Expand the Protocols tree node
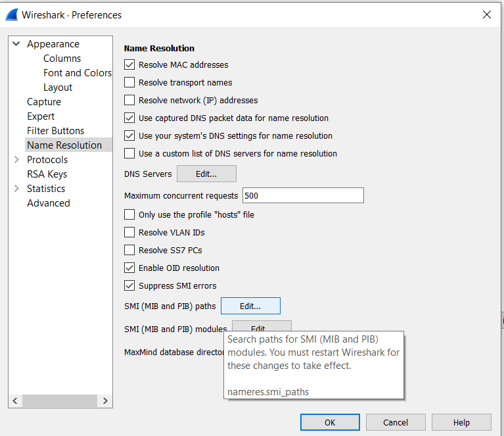 16,160
